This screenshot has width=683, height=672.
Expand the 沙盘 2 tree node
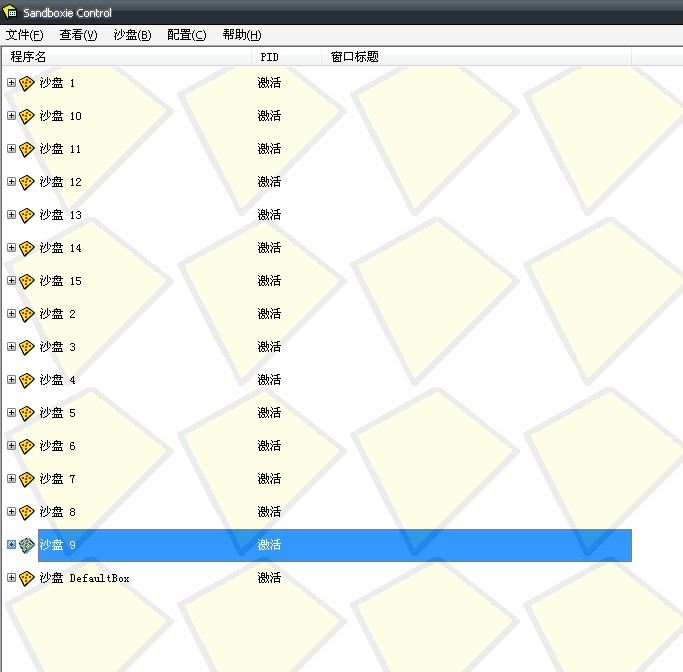[x=11, y=314]
